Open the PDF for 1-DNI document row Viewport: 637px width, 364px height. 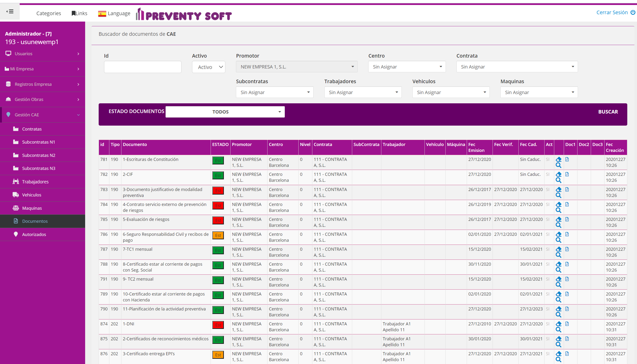[x=567, y=324]
